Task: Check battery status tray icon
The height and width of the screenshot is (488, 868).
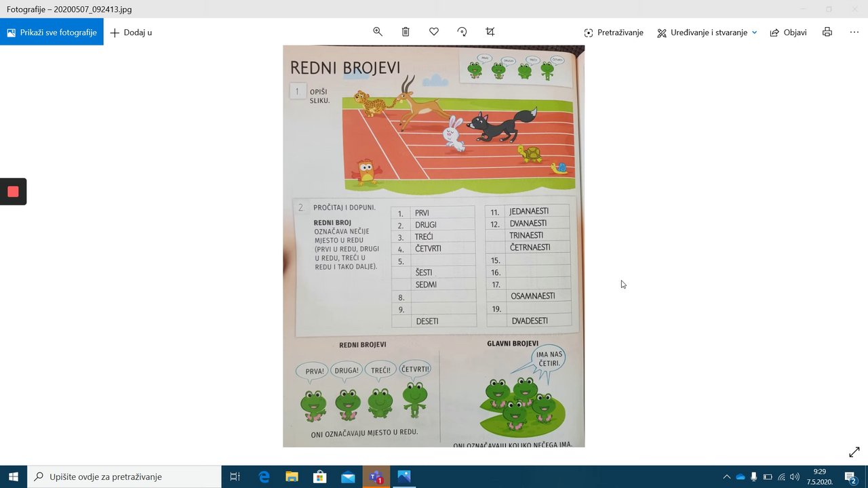Action: 768,476
